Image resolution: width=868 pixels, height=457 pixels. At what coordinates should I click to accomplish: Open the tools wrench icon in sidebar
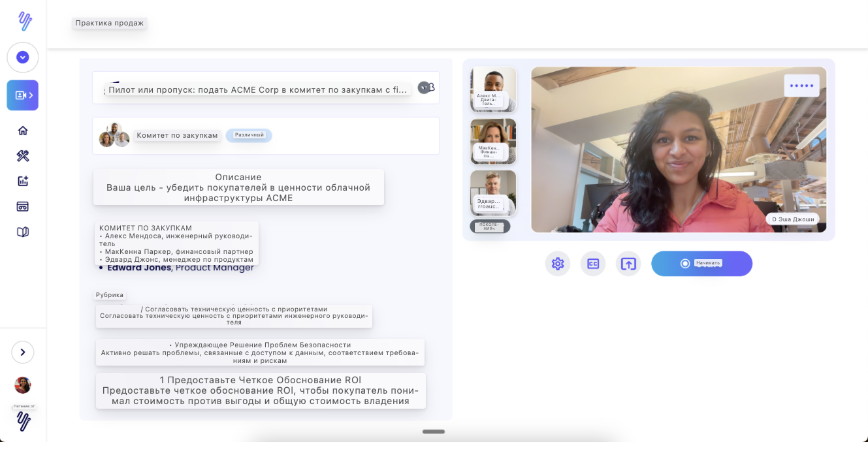pyautogui.click(x=23, y=156)
